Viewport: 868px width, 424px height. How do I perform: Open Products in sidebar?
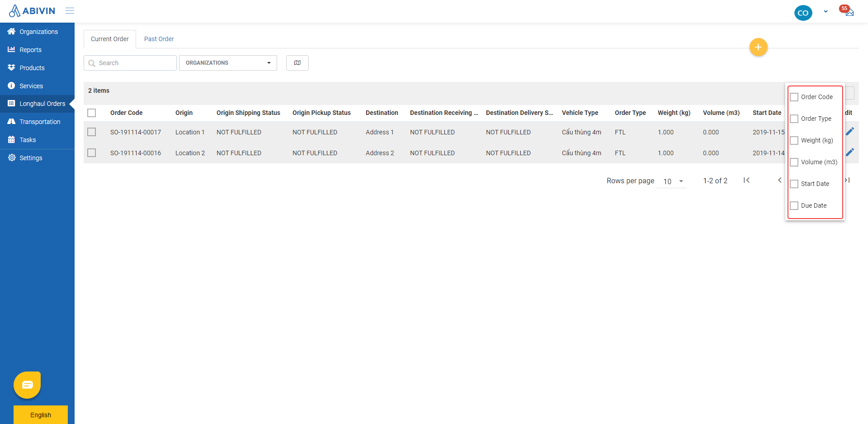pyautogui.click(x=37, y=68)
